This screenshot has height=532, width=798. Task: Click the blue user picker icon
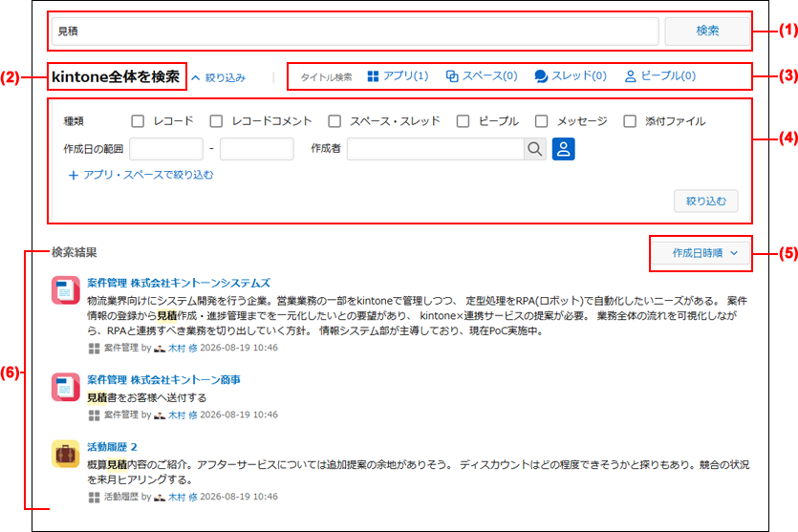[564, 149]
